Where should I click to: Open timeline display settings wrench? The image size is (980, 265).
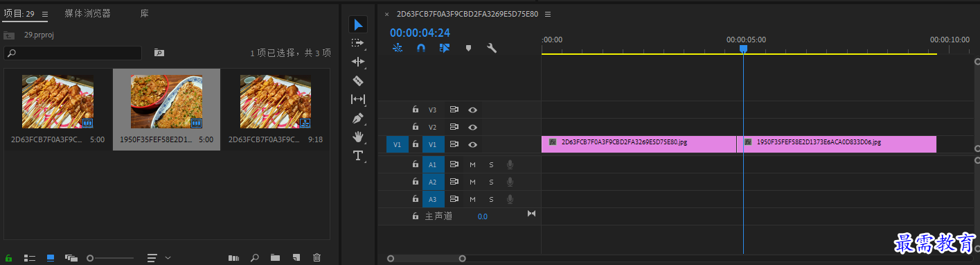pos(492,48)
